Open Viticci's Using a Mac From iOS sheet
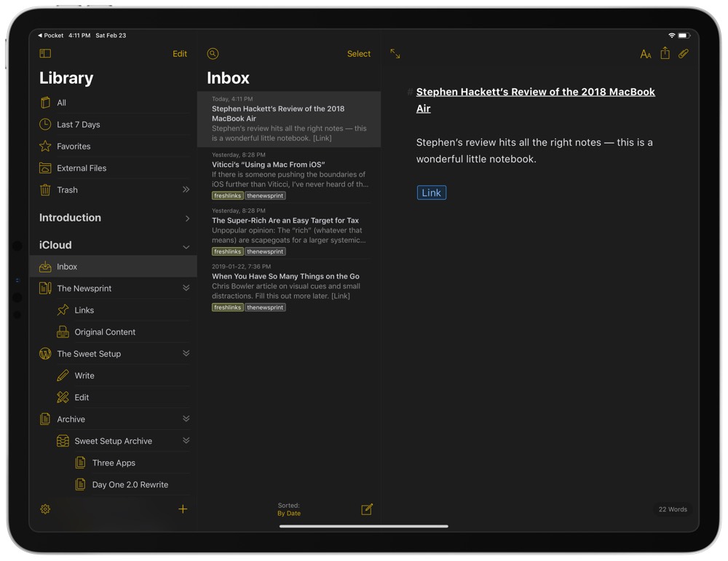Screen dimensions: 728x561 289,176
